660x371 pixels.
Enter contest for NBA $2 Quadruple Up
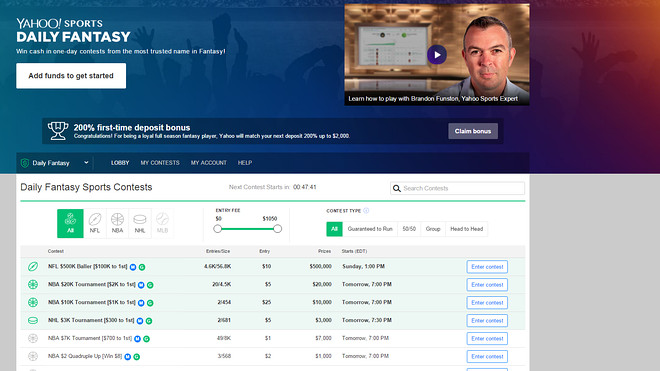tap(487, 356)
